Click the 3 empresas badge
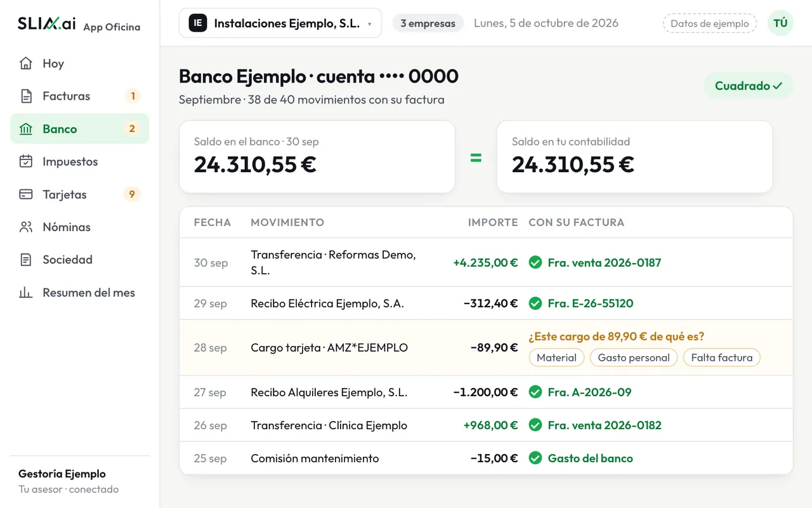The width and height of the screenshot is (812, 508). pos(428,23)
